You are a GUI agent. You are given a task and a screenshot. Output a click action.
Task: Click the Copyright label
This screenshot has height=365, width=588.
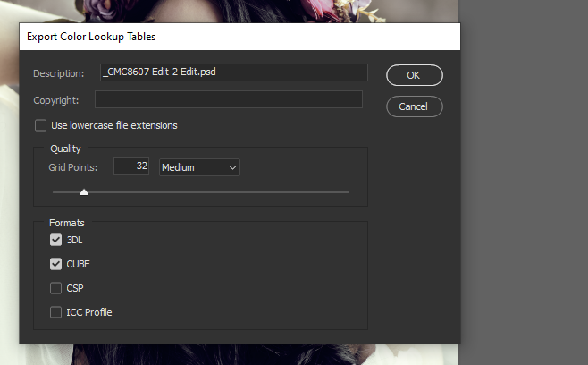click(56, 100)
